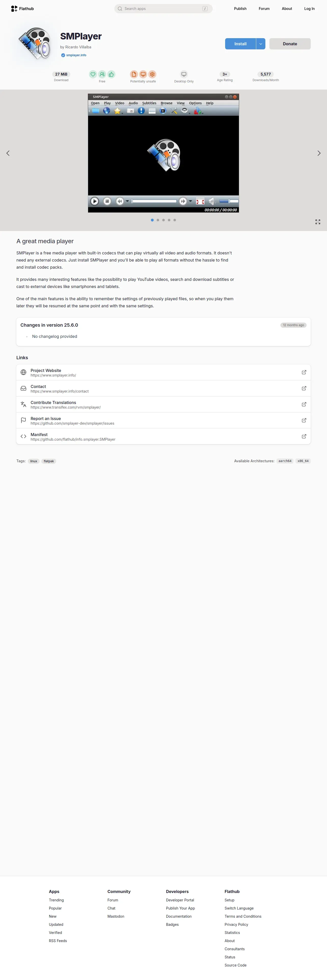Select the second carousel dot indicator
Viewport: 327px width, 980px height.
pyautogui.click(x=158, y=220)
